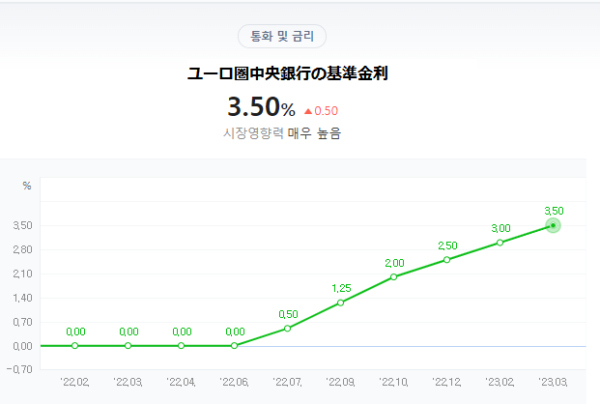Click the 2.00 data point marker

tap(394, 276)
